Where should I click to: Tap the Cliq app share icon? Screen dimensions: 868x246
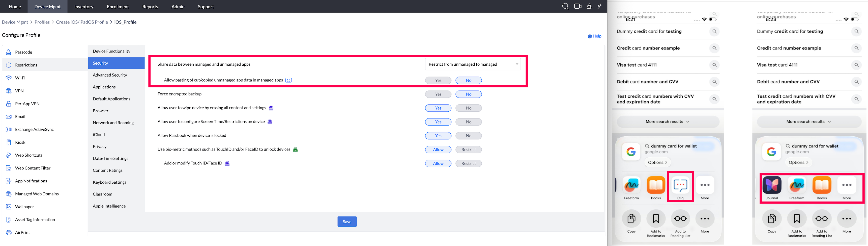click(x=680, y=185)
